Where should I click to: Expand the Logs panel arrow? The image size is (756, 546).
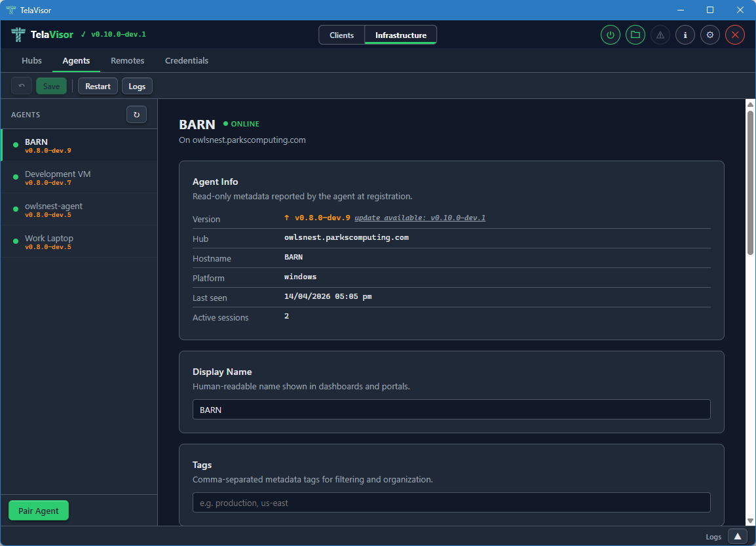737,536
